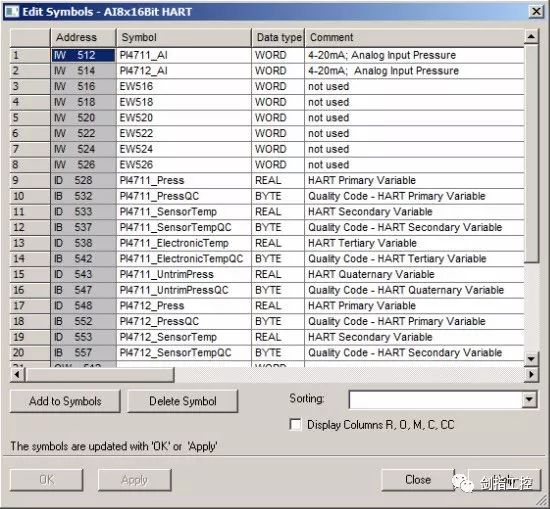
Task: Select row header number 9
Action: point(30,180)
